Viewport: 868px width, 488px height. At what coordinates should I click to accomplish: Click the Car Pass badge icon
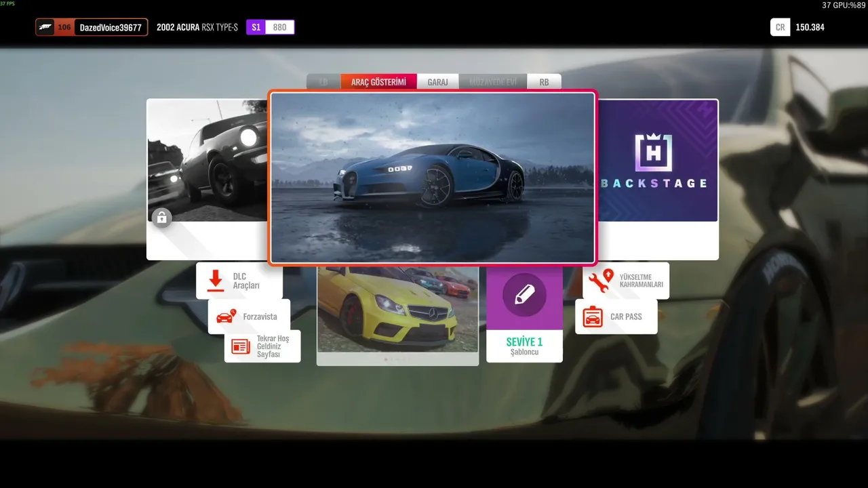593,317
